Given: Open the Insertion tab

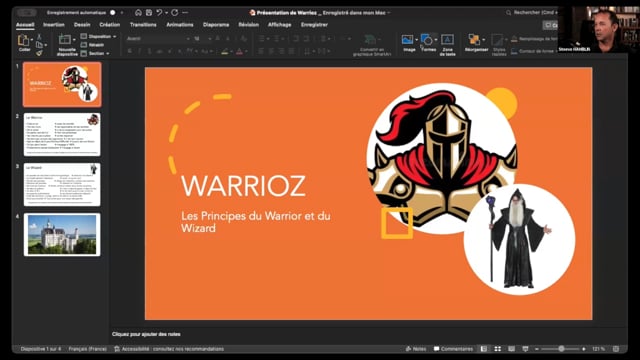Looking at the screenshot, I should click(54, 25).
